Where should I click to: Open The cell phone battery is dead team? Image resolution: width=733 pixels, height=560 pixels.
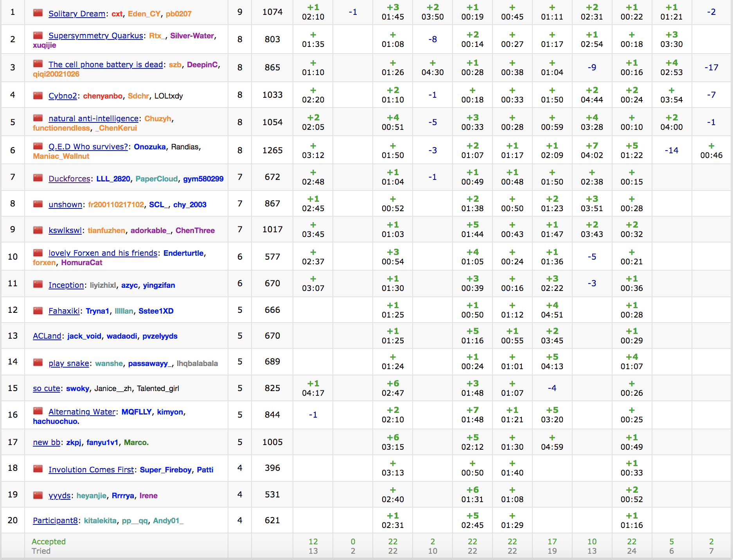(x=105, y=65)
